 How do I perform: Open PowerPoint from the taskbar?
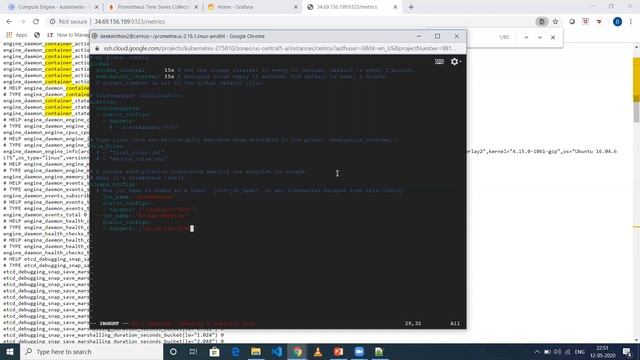click(x=338, y=352)
